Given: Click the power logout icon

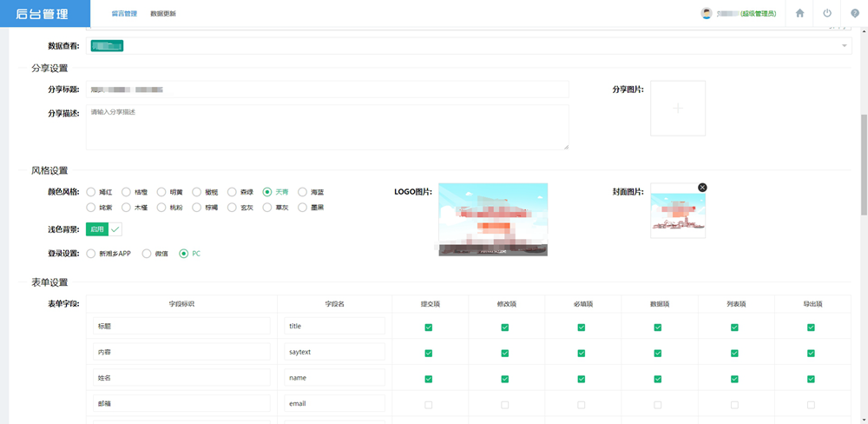Looking at the screenshot, I should click(827, 13).
